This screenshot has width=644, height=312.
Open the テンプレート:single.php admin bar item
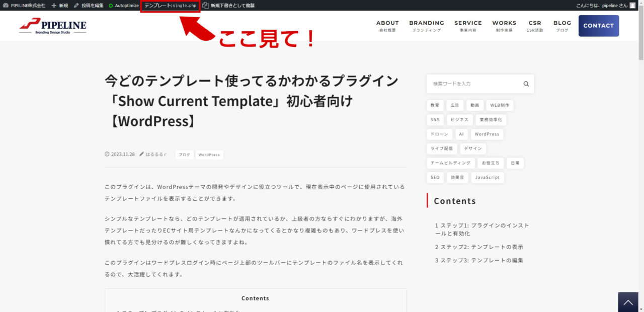click(x=170, y=6)
